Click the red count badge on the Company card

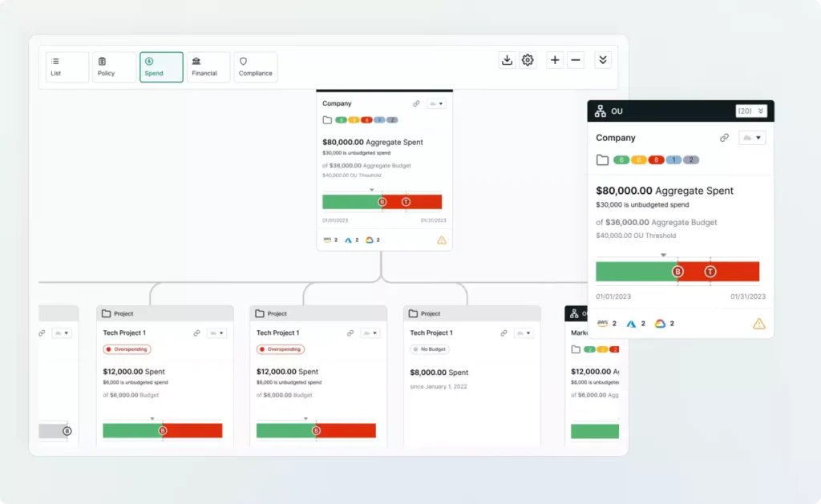tap(366, 120)
